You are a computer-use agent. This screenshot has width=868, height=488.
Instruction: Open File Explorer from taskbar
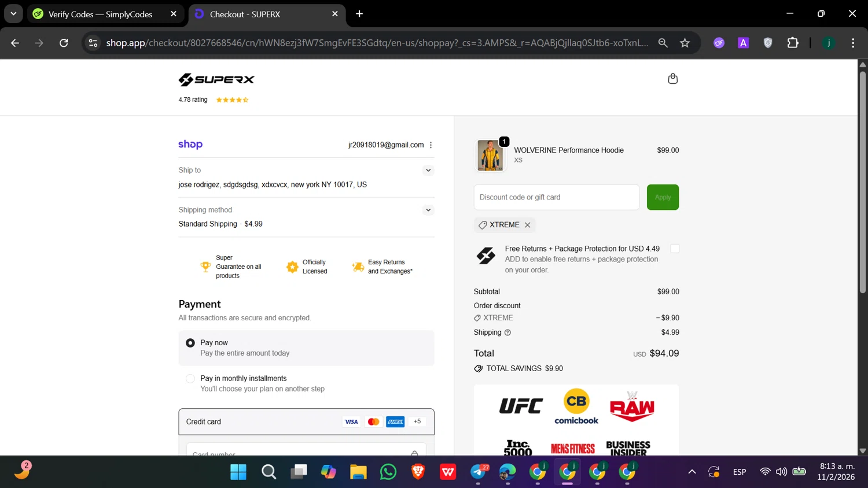[x=358, y=472]
